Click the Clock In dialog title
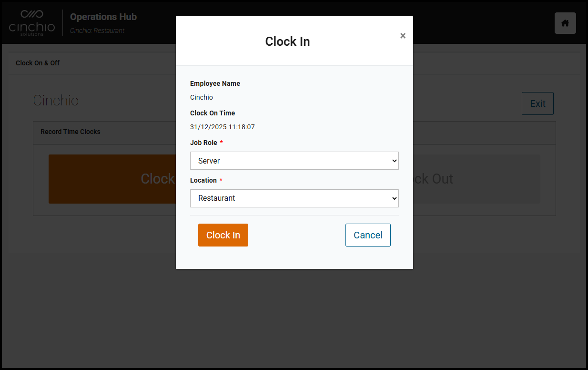Screen dimensions: 588x370 point(287,41)
